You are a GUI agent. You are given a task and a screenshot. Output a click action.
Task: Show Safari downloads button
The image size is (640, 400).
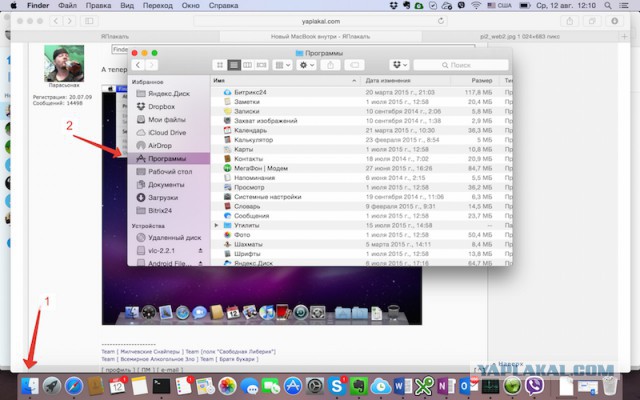click(x=614, y=21)
